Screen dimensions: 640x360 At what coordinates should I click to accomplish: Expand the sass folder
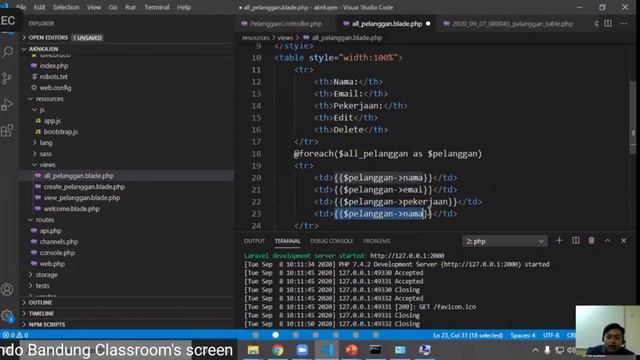pyautogui.click(x=46, y=154)
